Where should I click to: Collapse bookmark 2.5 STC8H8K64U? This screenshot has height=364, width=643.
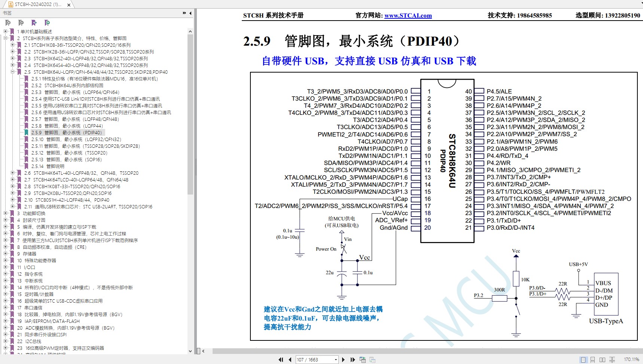click(x=13, y=72)
